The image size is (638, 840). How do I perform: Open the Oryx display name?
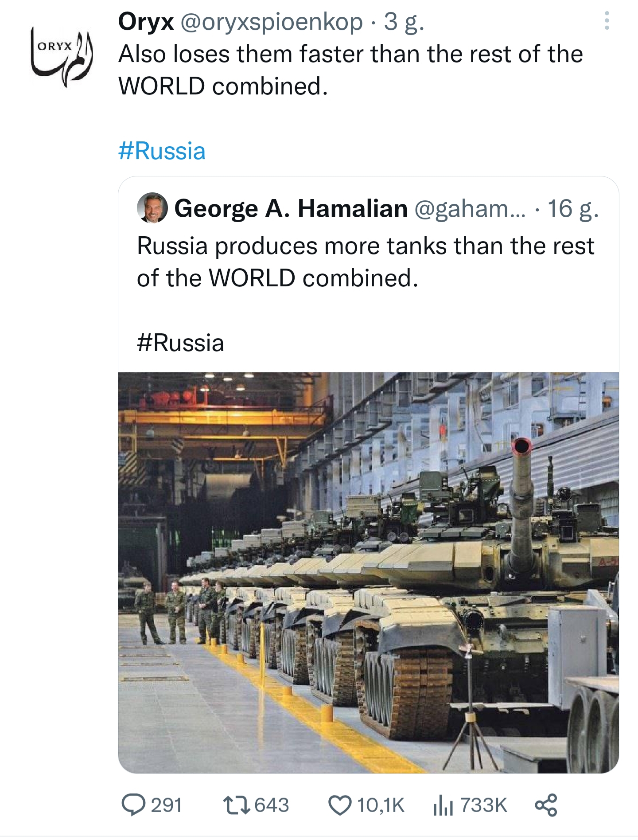pos(146,22)
